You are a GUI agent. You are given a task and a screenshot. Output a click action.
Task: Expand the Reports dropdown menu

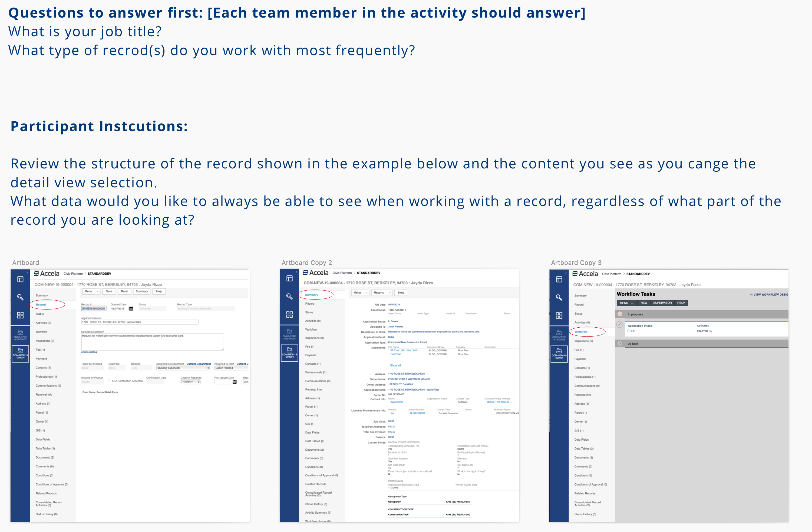(382, 292)
